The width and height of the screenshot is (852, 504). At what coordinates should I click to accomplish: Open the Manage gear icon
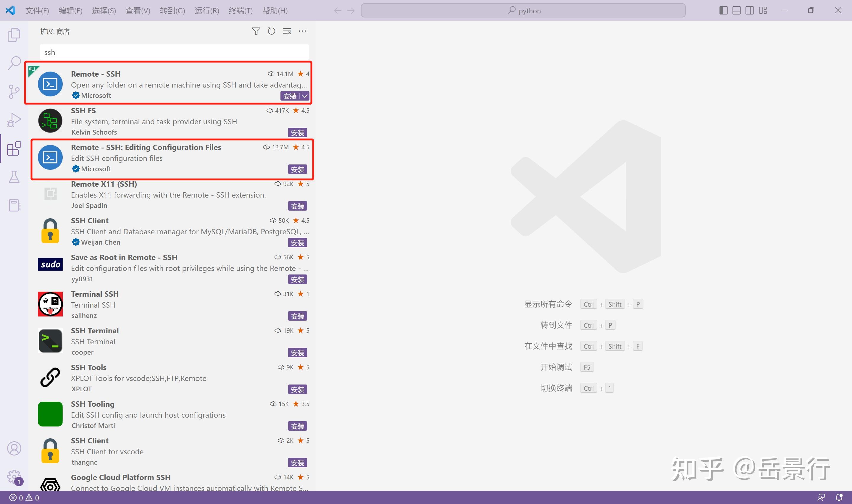pos(14,477)
